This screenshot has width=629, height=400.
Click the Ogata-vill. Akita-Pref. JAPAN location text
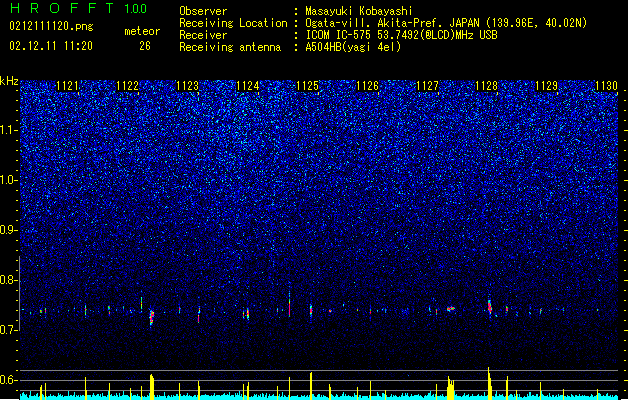[446, 23]
